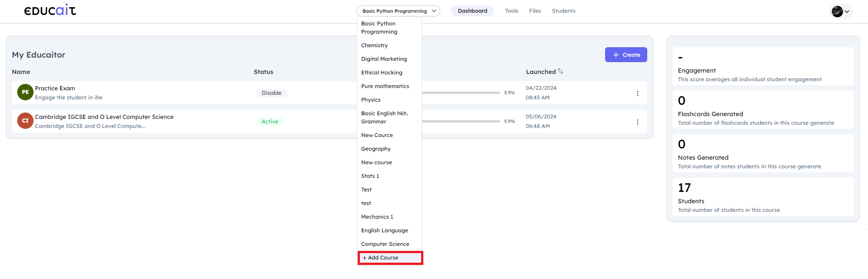The width and height of the screenshot is (868, 279).
Task: Select Add Course from the dropdown
Action: coord(390,258)
